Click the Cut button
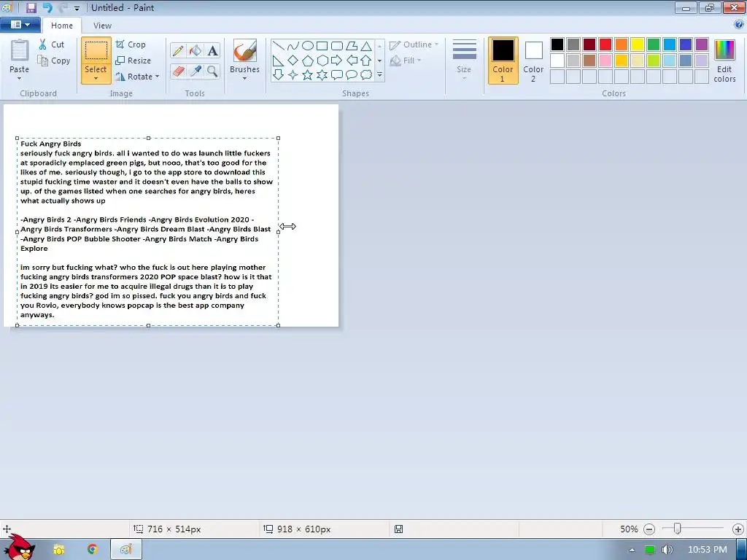This screenshot has height=560, width=747. pyautogui.click(x=52, y=44)
